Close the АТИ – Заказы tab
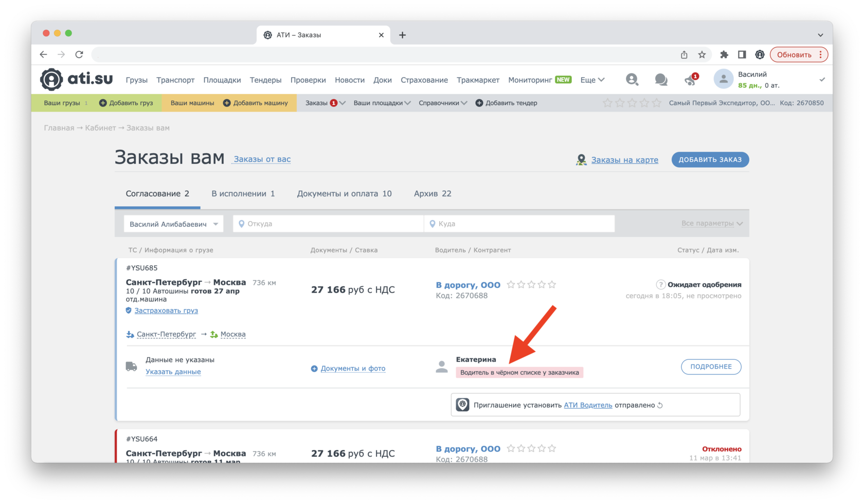Image resolution: width=864 pixels, height=504 pixels. (x=381, y=35)
